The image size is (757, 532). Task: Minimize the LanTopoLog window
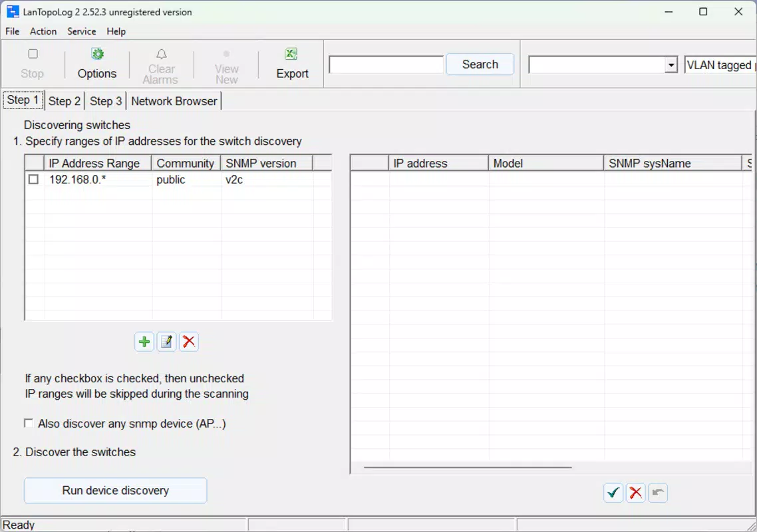(669, 11)
